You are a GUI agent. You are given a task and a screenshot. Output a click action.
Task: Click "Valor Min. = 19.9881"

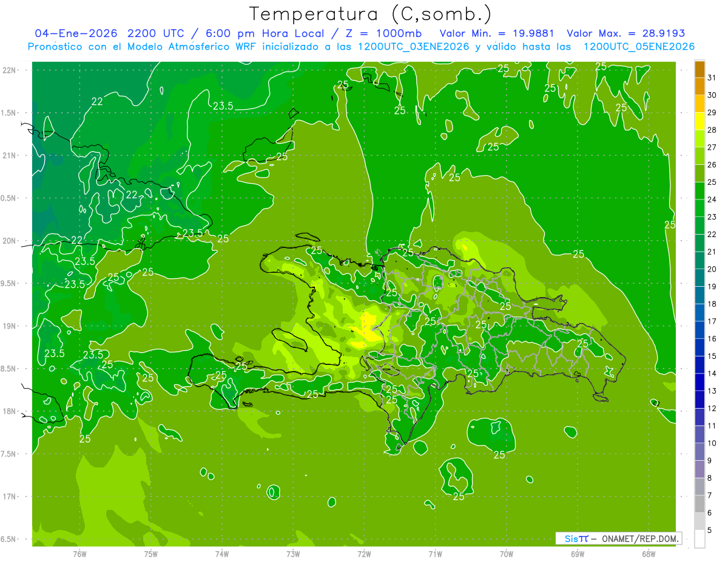click(x=497, y=33)
